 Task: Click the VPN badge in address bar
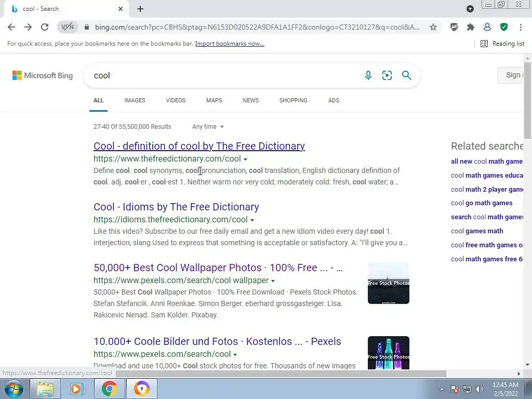tap(67, 27)
